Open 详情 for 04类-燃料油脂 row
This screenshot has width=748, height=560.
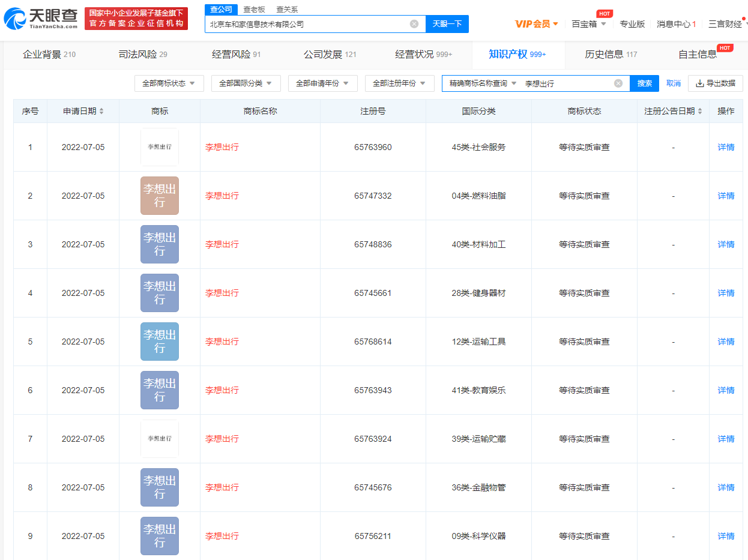726,196
